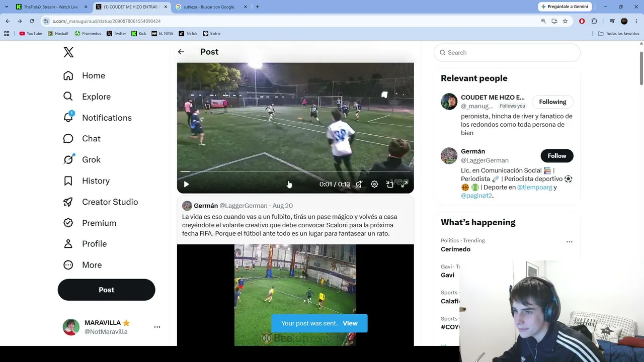Open Chat from the sidebar
Image resolution: width=644 pixels, height=362 pixels.
click(82, 139)
